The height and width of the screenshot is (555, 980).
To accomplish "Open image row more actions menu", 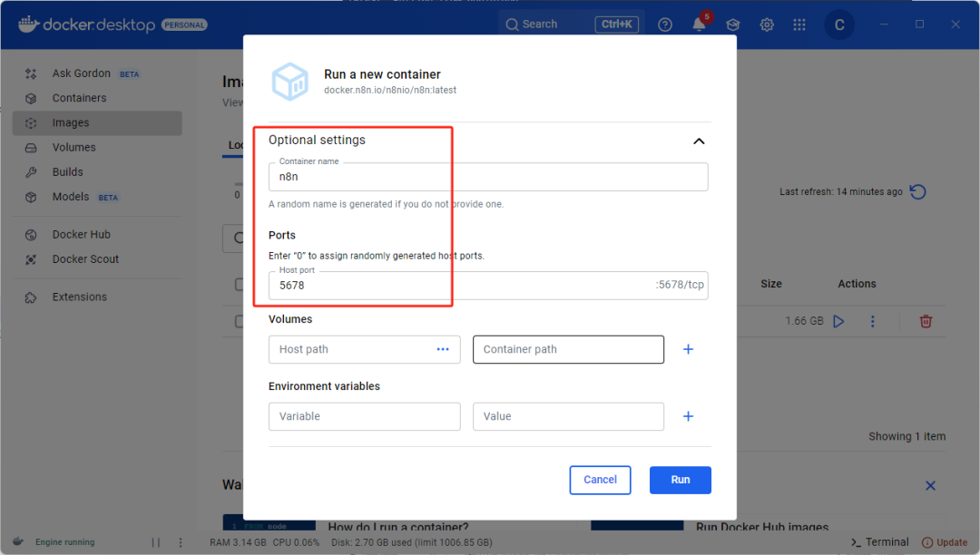I will [x=873, y=322].
